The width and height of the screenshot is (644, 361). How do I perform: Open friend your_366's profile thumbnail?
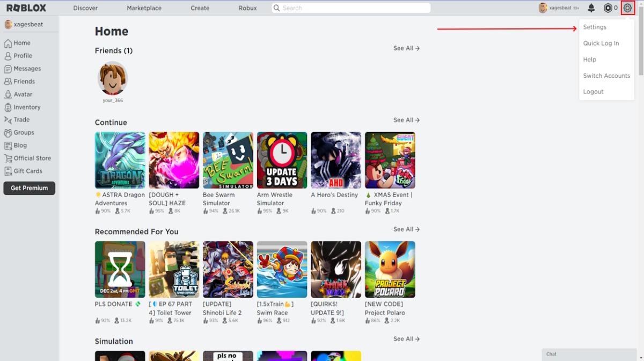tap(113, 80)
